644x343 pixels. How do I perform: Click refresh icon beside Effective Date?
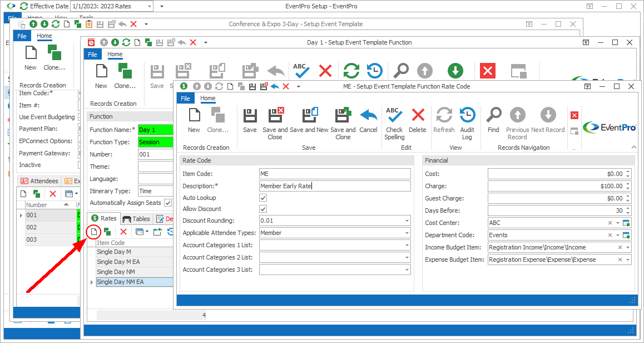pos(24,6)
